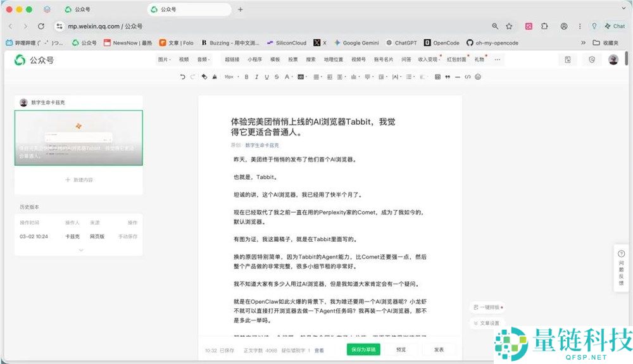Click the 发表 button
The width and height of the screenshot is (633, 364).
click(x=439, y=349)
